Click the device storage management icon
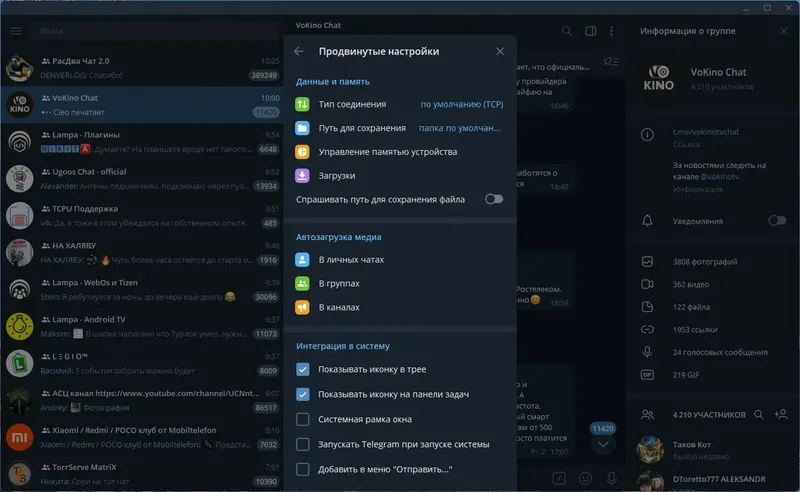 coord(302,152)
